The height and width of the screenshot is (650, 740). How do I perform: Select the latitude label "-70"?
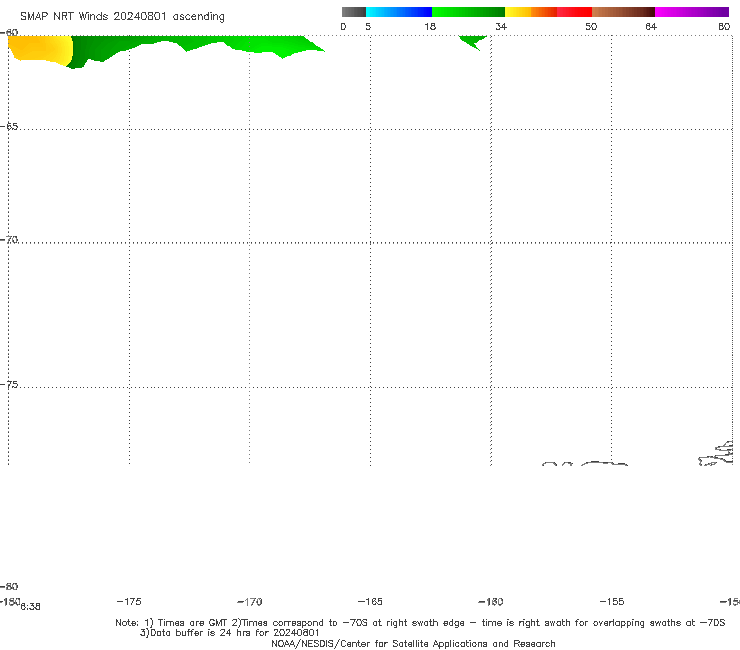pos(9,240)
